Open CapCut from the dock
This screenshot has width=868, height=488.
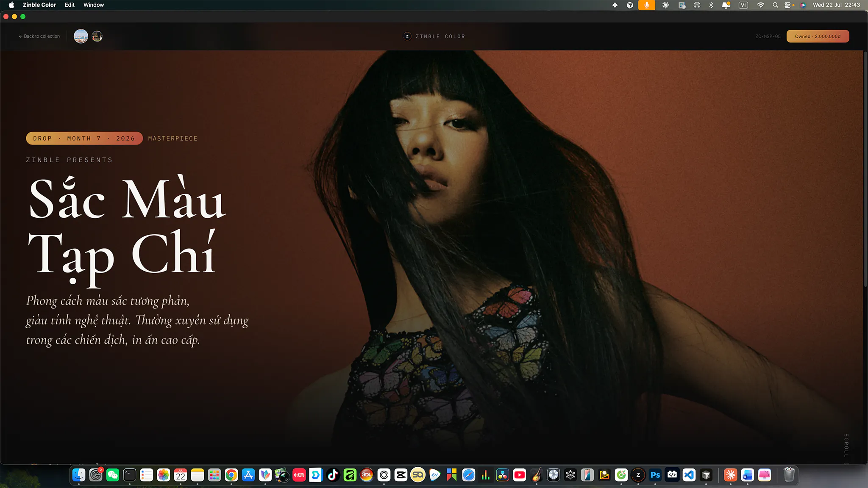click(401, 475)
